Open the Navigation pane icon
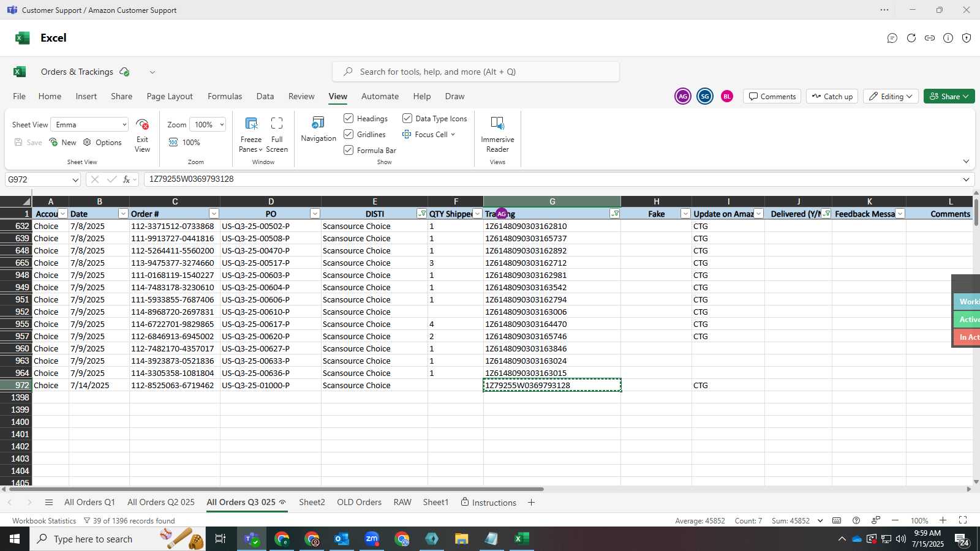 click(318, 122)
